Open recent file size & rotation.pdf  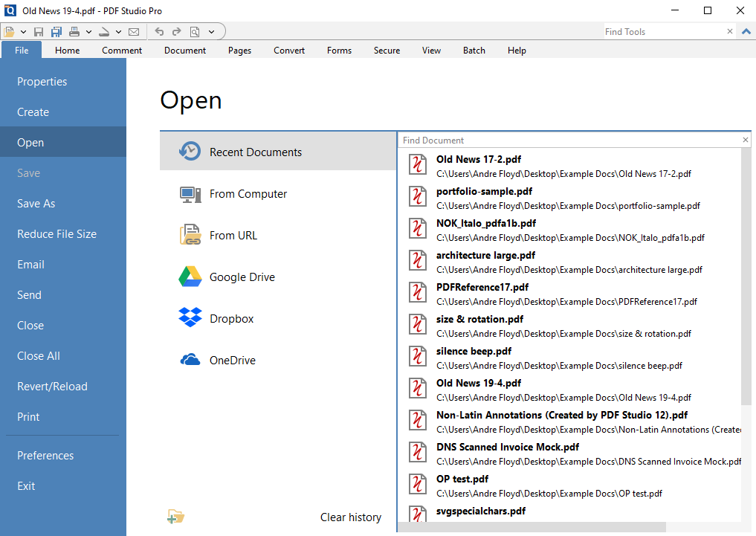(x=570, y=326)
